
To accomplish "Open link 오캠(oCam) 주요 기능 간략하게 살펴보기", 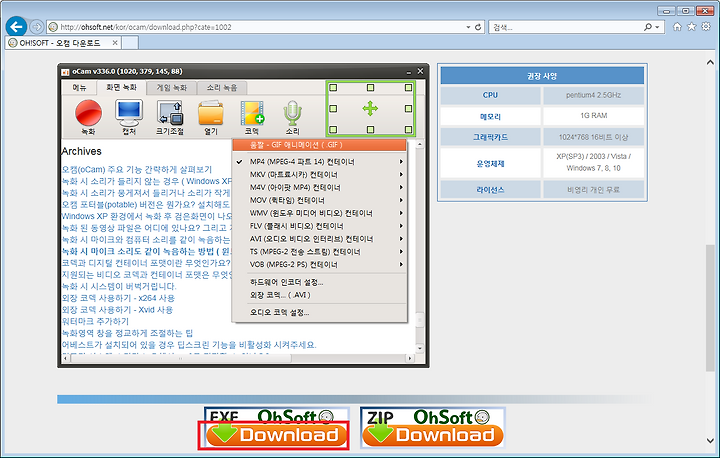I will click(137, 170).
